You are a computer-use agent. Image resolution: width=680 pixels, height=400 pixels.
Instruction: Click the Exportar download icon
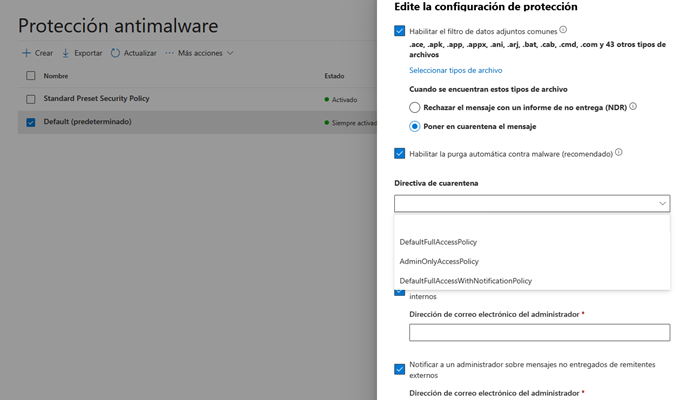click(66, 52)
